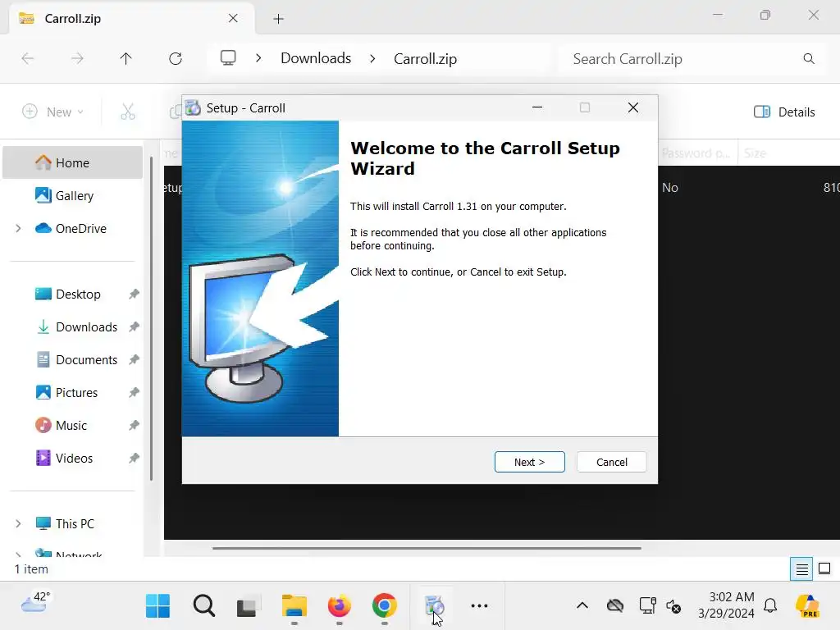Click the muted volume tray icon
The image size is (840, 630).
pos(673,606)
